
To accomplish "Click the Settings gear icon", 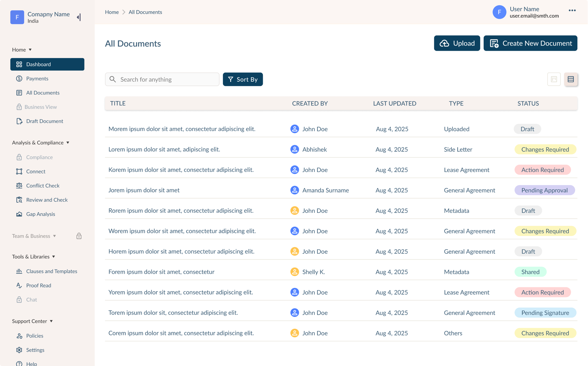I will tap(19, 350).
